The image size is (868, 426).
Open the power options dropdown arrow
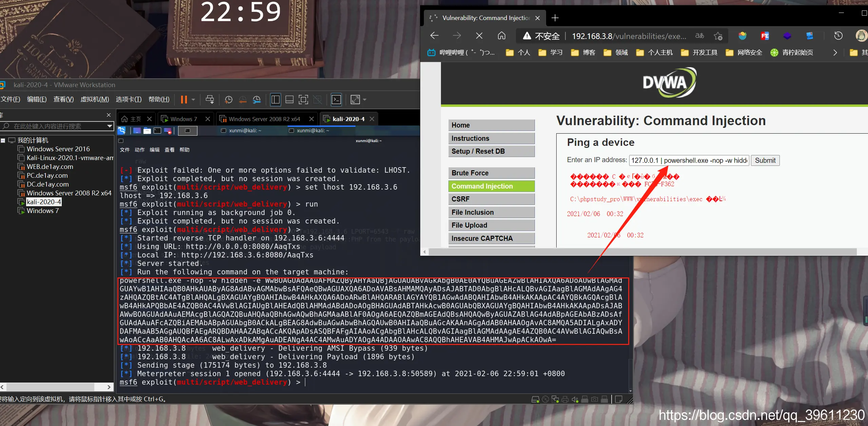[x=193, y=100]
